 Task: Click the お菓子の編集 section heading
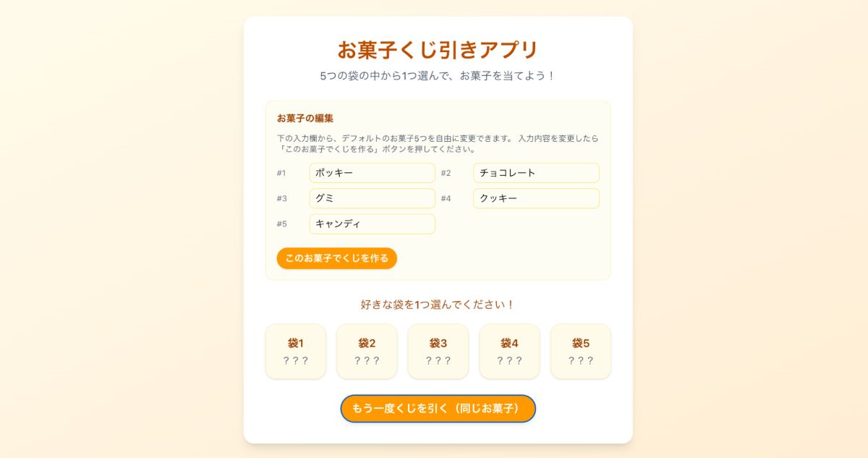coord(305,118)
